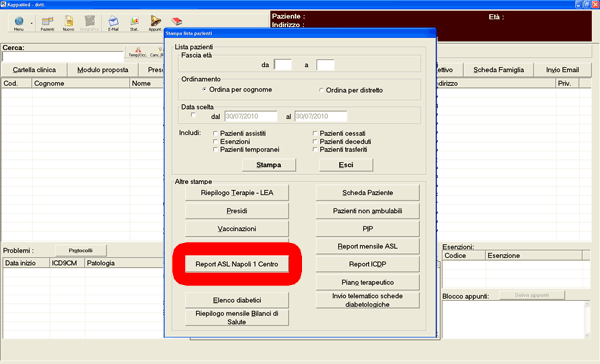Open Piano terapeutico button
This screenshot has width=600, height=364.
367,282
